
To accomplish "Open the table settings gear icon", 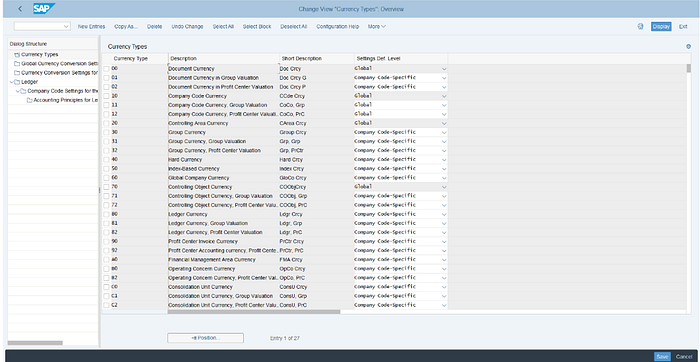I will (688, 46).
